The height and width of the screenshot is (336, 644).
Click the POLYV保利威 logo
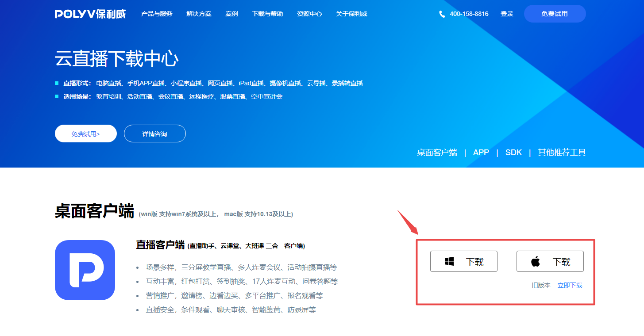pyautogui.click(x=90, y=14)
